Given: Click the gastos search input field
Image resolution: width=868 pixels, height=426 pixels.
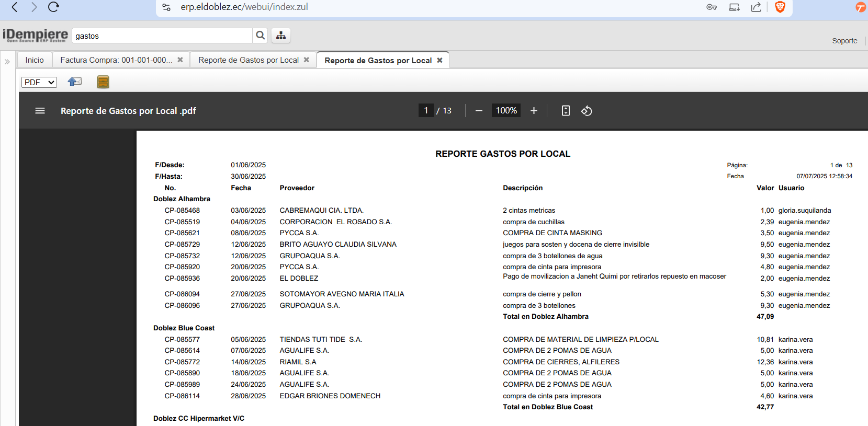Looking at the screenshot, I should point(162,36).
